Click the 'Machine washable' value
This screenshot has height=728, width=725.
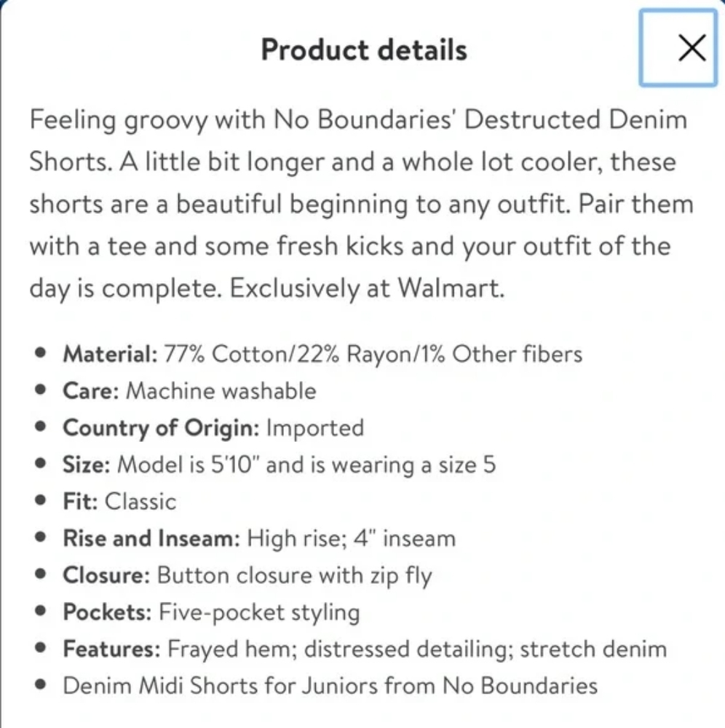[221, 390]
